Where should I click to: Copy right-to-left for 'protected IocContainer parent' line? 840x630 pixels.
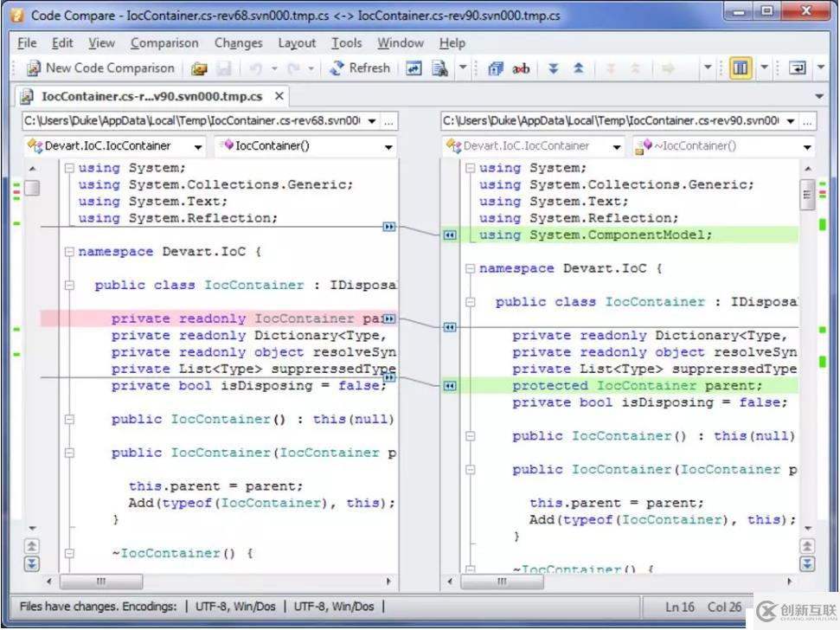(450, 386)
